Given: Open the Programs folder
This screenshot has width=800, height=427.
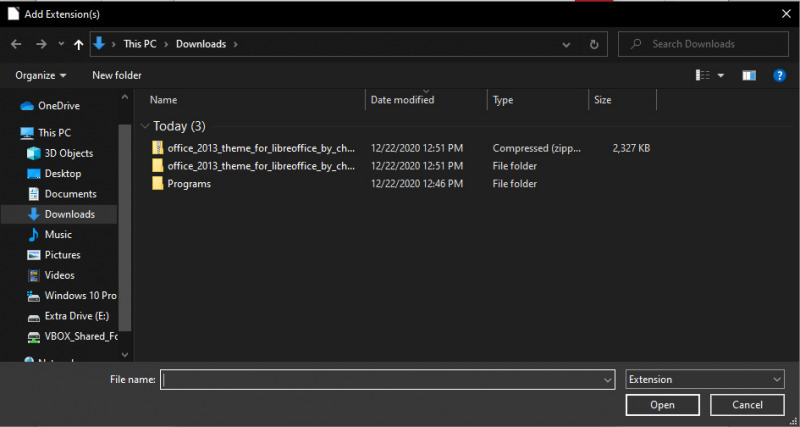Looking at the screenshot, I should pos(188,183).
